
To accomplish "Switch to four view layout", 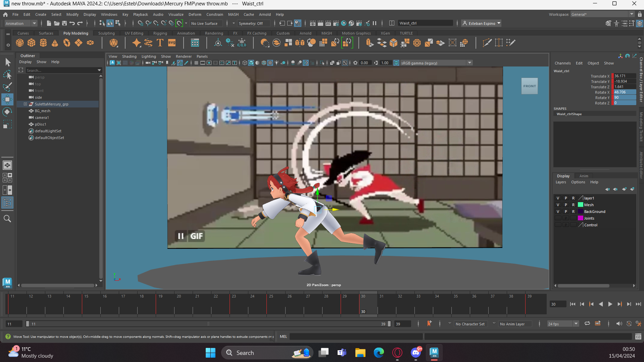I will click(x=7, y=178).
